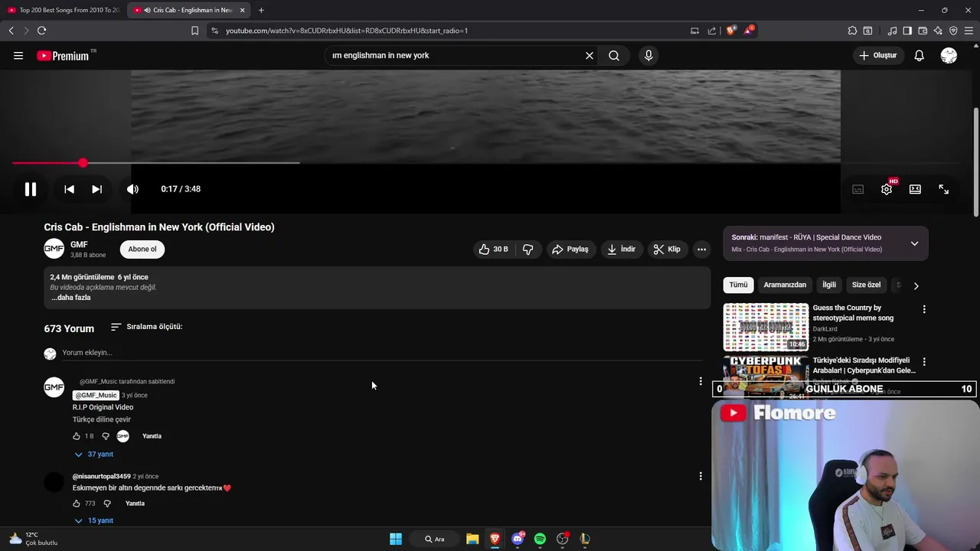Expand the 37 yanıt replies
Screen dimensions: 980x551
pyautogui.click(x=93, y=454)
